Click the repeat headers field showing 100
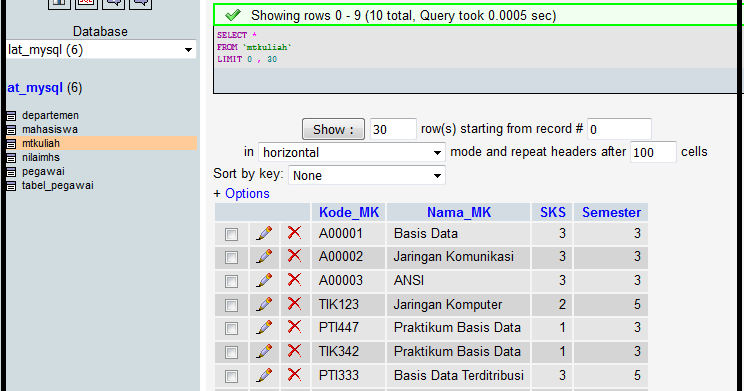This screenshot has width=744, height=391. pyautogui.click(x=653, y=152)
